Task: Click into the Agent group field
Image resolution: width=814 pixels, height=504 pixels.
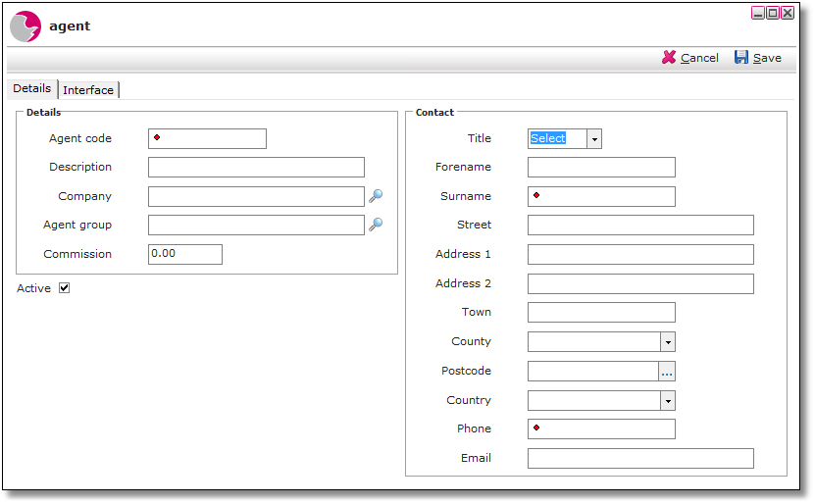Action: (256, 226)
